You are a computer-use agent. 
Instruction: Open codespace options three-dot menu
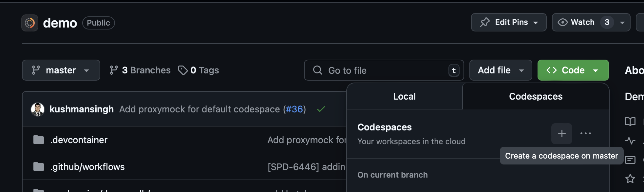click(x=586, y=134)
